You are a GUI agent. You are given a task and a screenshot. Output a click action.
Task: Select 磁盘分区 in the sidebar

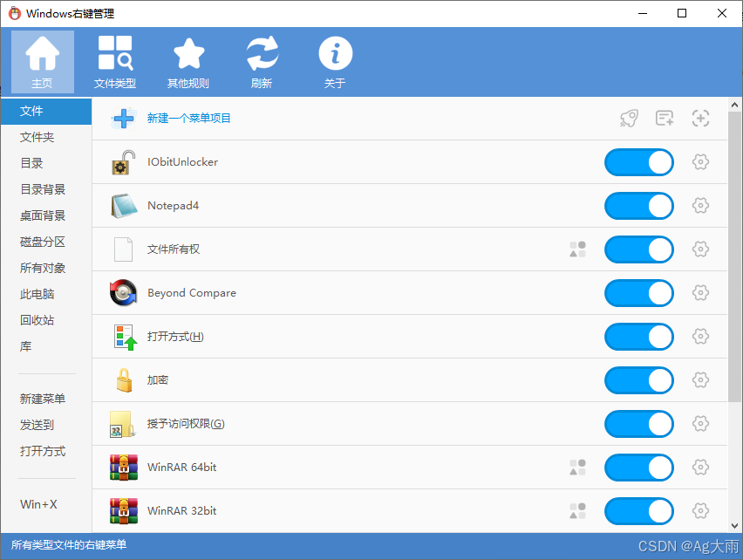tap(46, 242)
